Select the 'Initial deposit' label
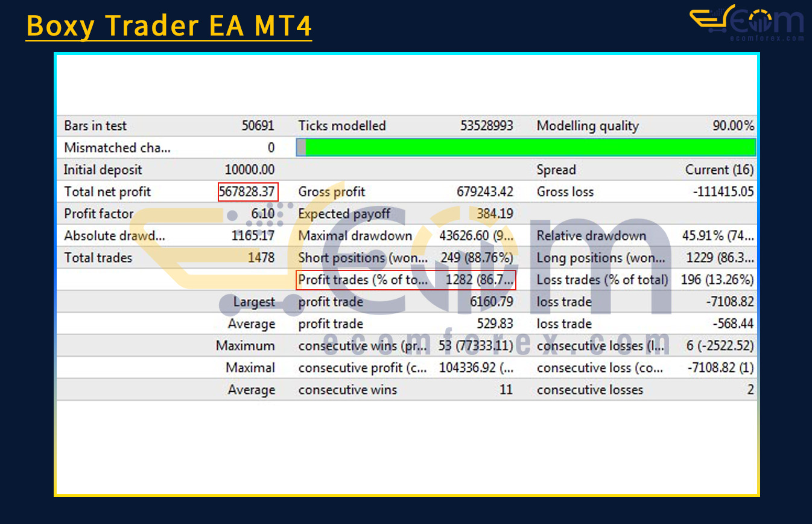Screen dimensions: 812x524 [103, 170]
